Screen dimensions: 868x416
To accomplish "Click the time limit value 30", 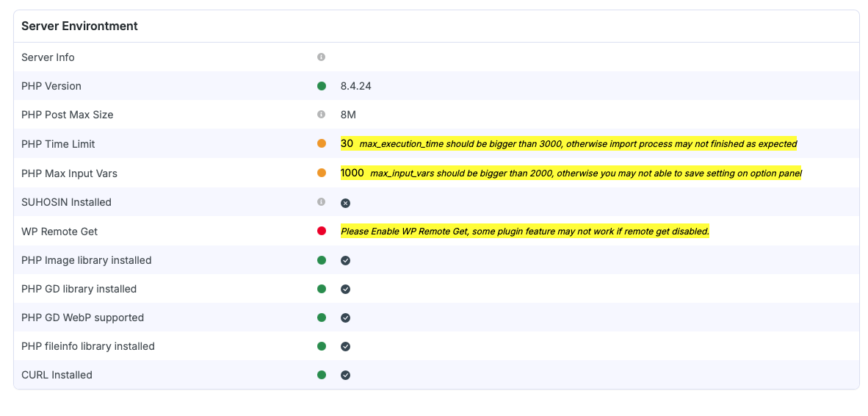I will 347,143.
